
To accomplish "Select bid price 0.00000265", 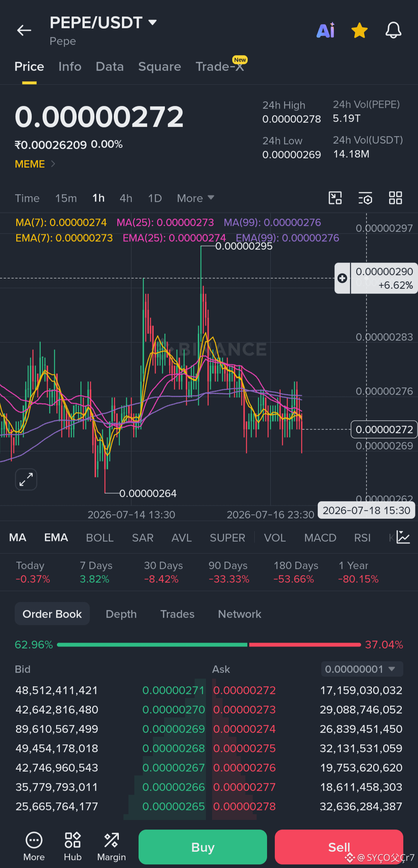I will coord(173,806).
